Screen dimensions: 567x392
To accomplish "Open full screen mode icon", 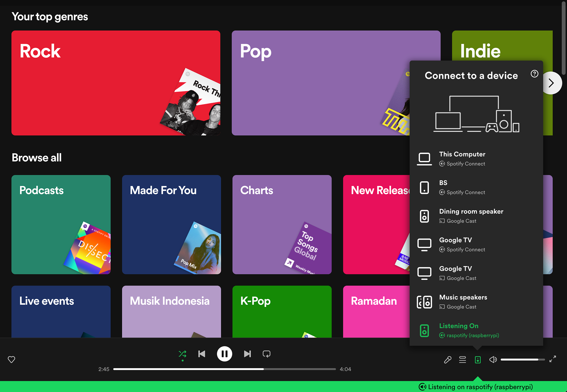I will click(553, 359).
